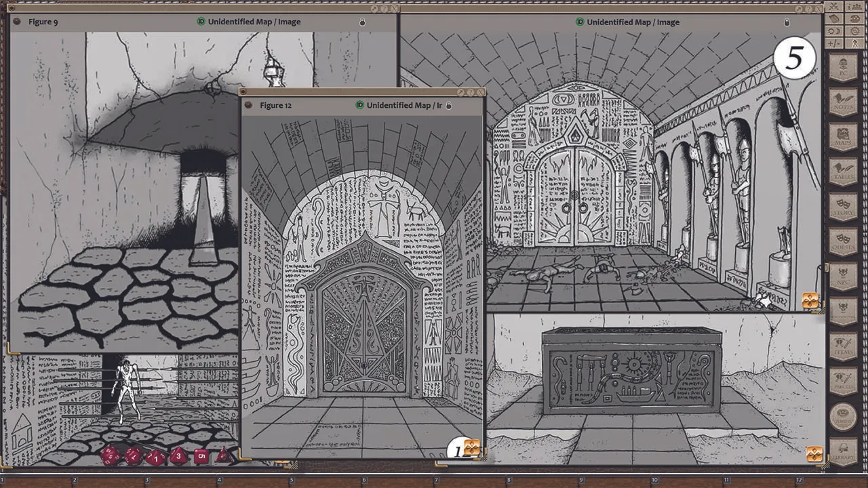Screen dimensions: 868x488
Task: Pick up the die showing 3
Action: (178, 455)
